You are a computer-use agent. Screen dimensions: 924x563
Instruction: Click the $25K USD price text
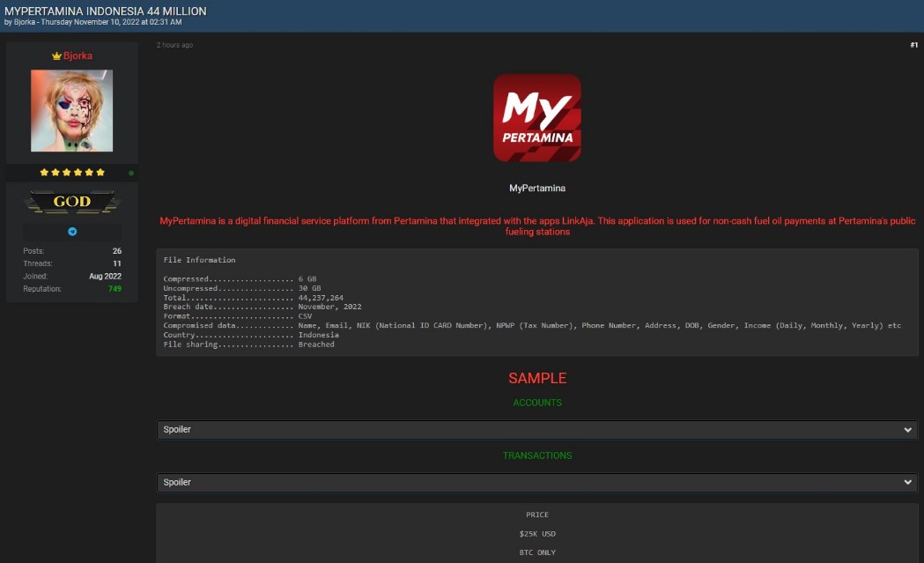(x=537, y=534)
